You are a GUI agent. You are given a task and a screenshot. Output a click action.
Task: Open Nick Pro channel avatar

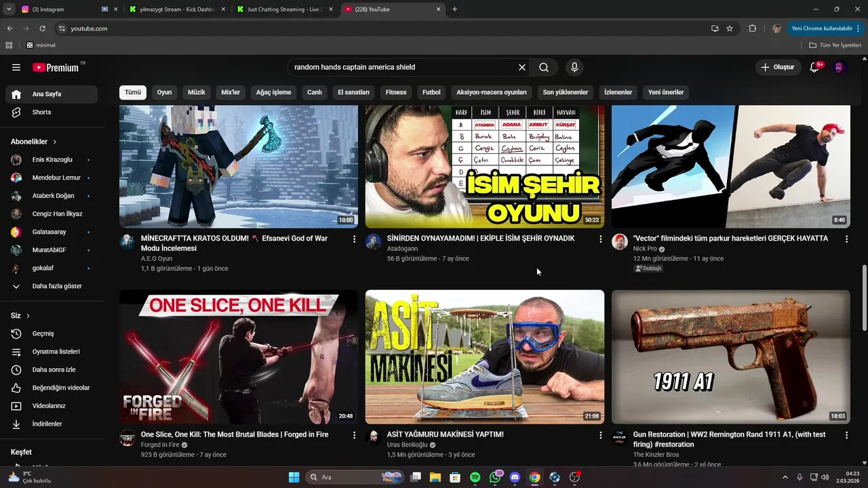pos(620,242)
